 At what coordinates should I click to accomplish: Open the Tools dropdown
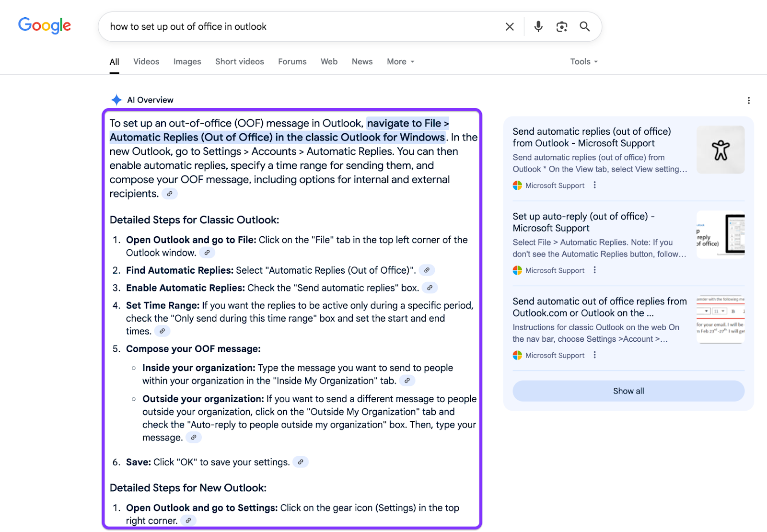click(x=583, y=62)
